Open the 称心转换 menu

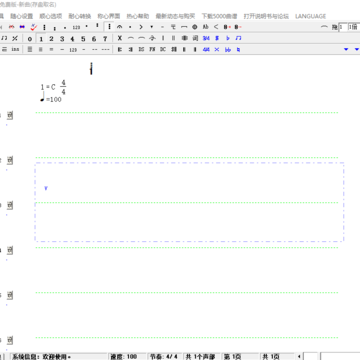click(x=80, y=16)
